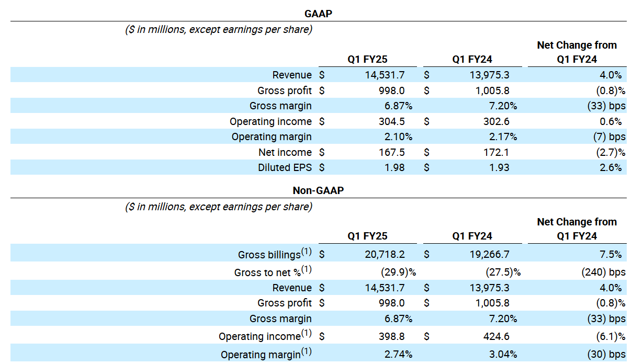Click the Non-GAAP section heading
This screenshot has width=632, height=364.
318,191
